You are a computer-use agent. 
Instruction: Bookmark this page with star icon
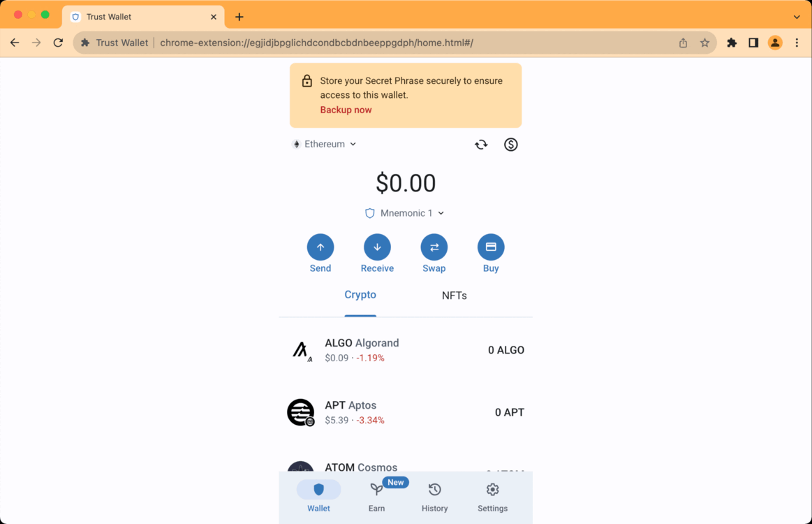(704, 43)
